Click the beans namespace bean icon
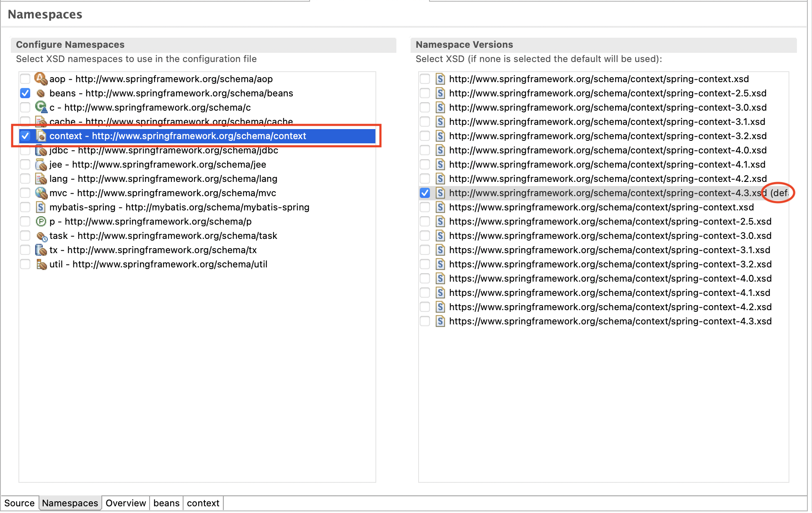 tap(41, 93)
